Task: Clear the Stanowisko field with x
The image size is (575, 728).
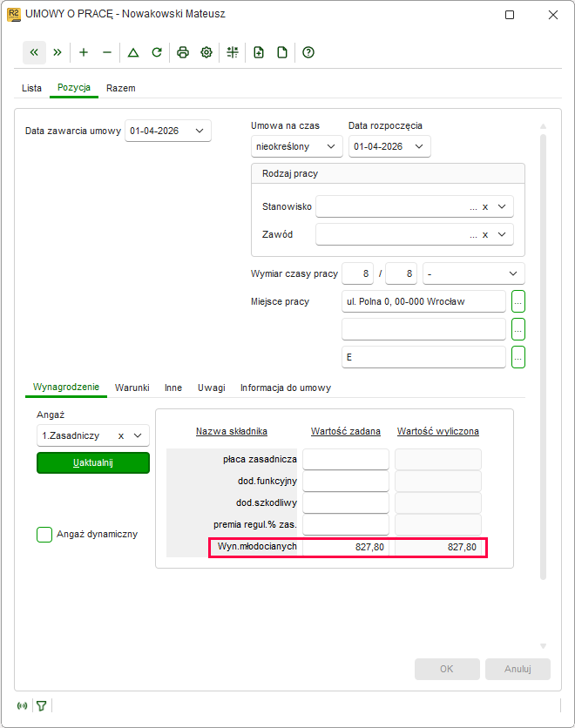Action: coord(485,207)
